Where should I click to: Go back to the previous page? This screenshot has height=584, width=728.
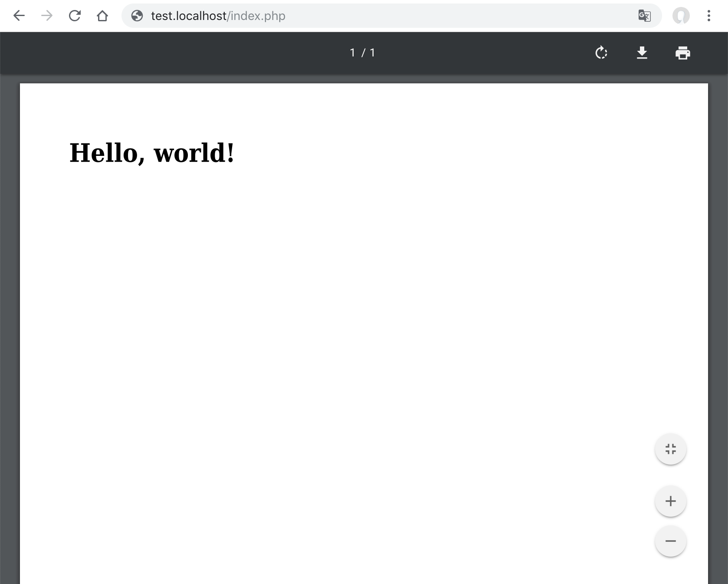tap(19, 16)
